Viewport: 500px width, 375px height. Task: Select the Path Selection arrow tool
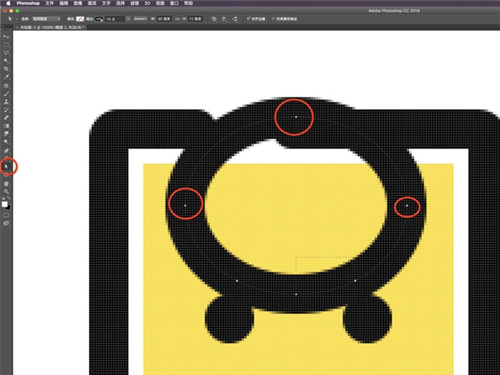[x=6, y=166]
